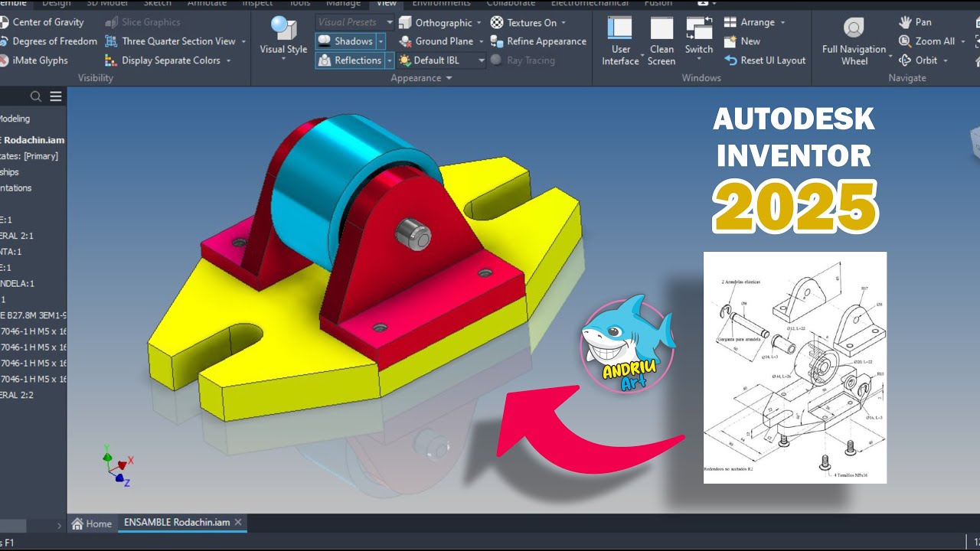The image size is (980, 551).
Task: Open Three Quarter Section View dropdown arrow
Action: pos(243,41)
